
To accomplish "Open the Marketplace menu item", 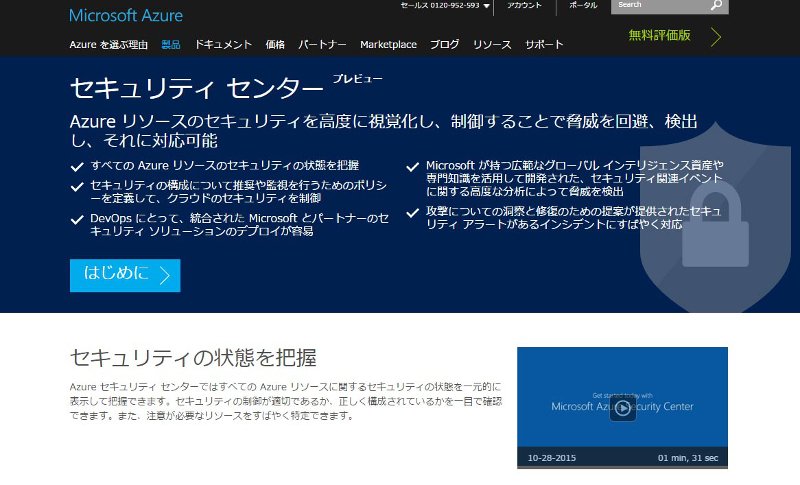I will (x=388, y=45).
